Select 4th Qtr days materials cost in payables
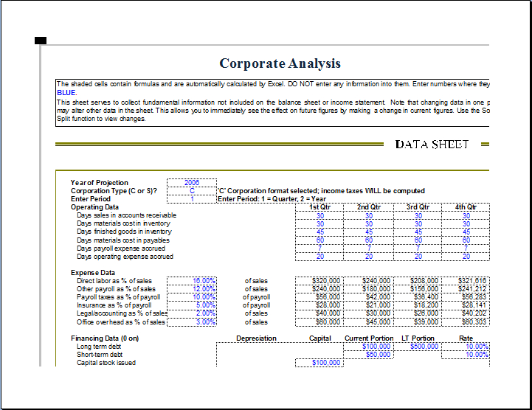Image resolution: width=532 pixels, height=410 pixels. pos(466,240)
